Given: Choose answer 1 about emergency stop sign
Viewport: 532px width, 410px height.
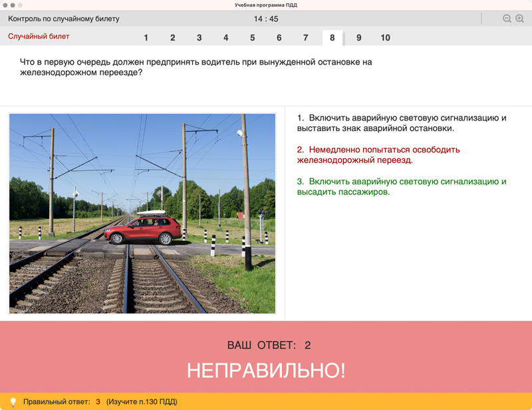Looking at the screenshot, I should [x=402, y=123].
